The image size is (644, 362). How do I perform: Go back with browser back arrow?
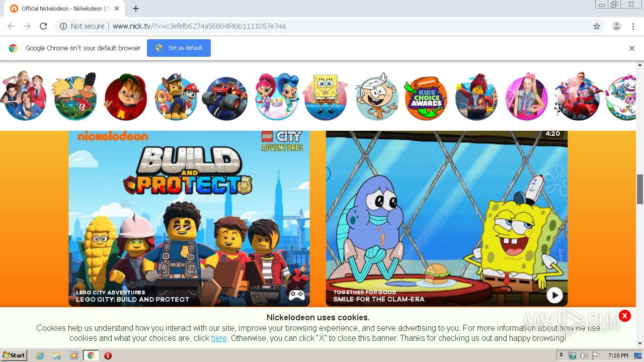[x=11, y=26]
